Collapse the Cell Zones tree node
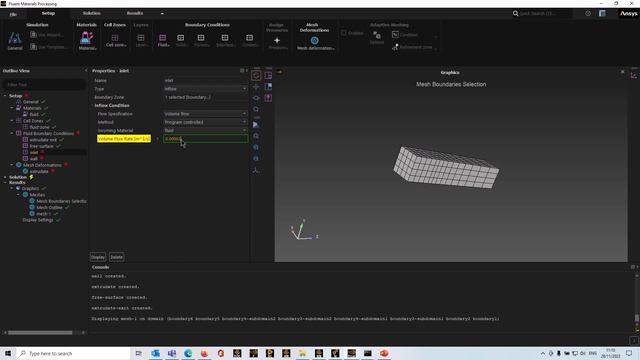This screenshot has height=360, width=640. pyautogui.click(x=12, y=121)
